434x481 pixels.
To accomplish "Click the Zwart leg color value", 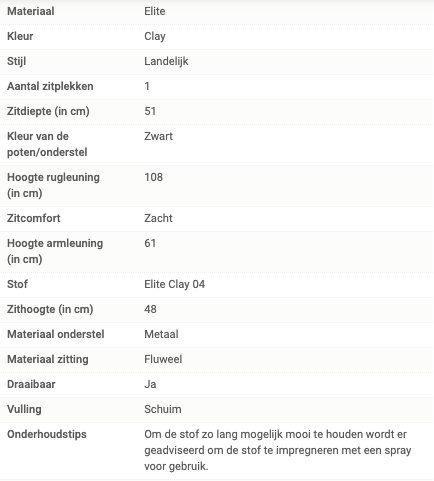I will (x=158, y=136).
